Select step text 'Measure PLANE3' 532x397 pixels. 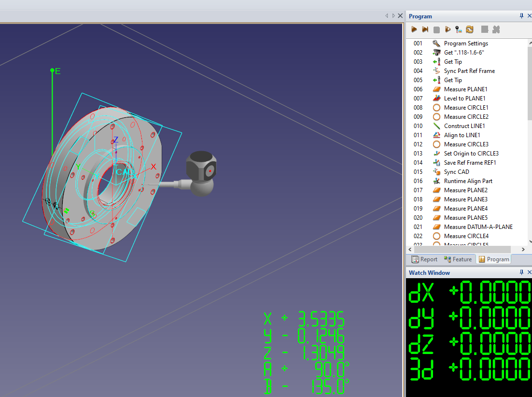(465, 199)
